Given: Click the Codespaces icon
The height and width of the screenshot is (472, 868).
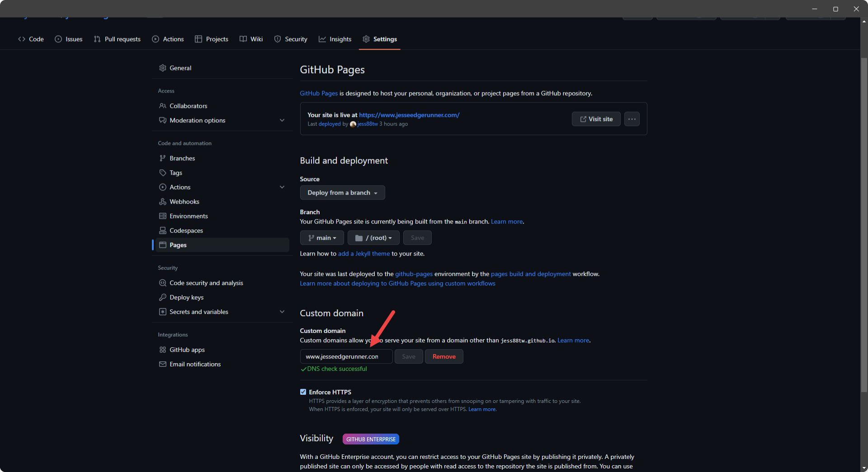Looking at the screenshot, I should 163,230.
